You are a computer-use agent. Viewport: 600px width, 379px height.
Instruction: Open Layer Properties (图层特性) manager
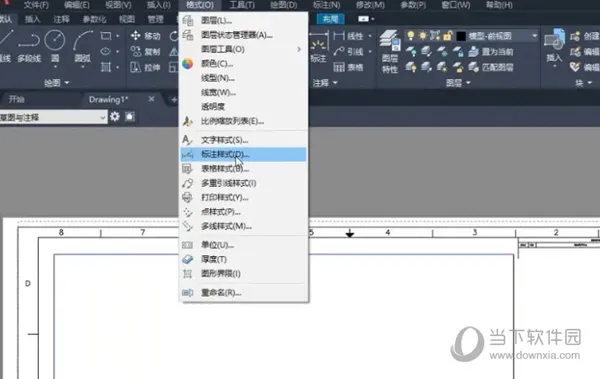click(390, 51)
